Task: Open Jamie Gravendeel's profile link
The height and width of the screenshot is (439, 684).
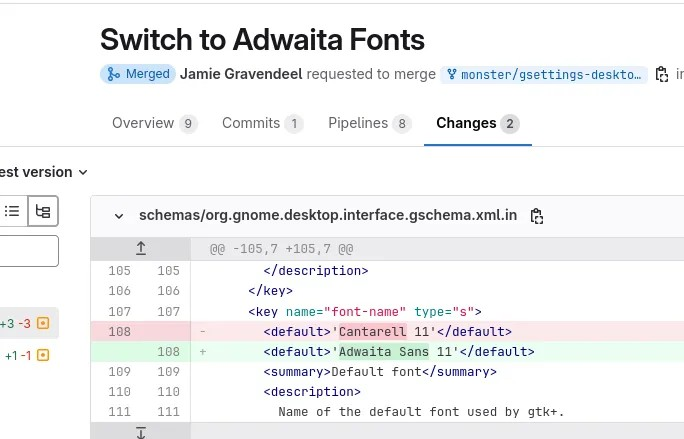Action: pos(241,74)
